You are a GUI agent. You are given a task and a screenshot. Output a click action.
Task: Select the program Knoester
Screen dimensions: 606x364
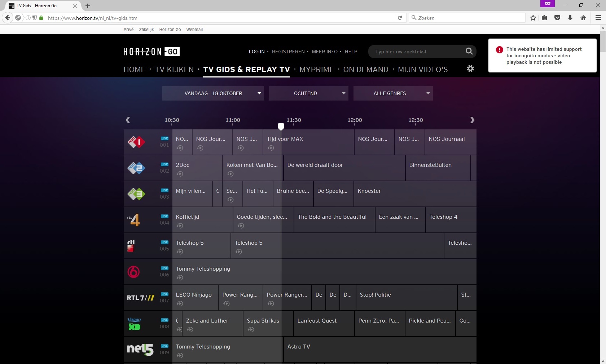[x=415, y=194]
